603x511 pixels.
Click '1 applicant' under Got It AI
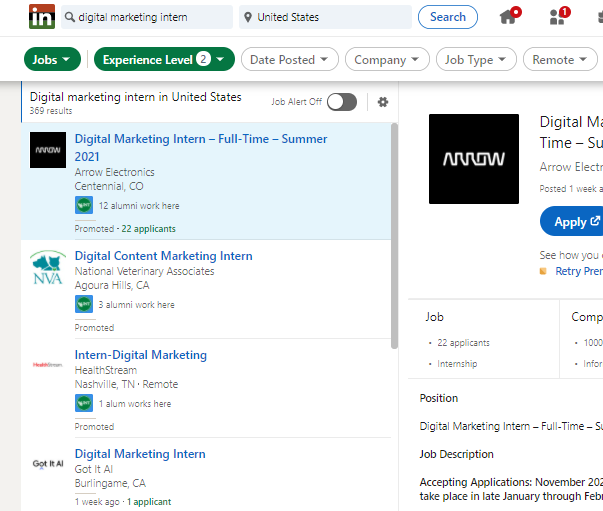point(149,502)
